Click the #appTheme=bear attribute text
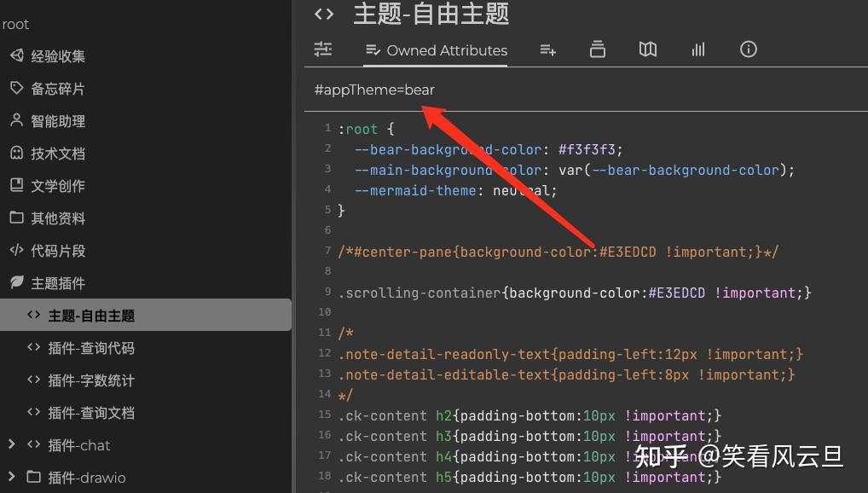The image size is (868, 493). [x=375, y=90]
